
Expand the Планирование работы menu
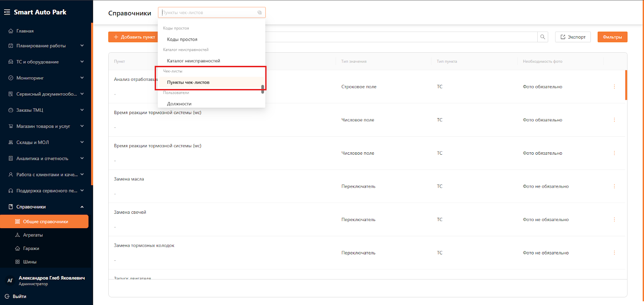(82, 46)
